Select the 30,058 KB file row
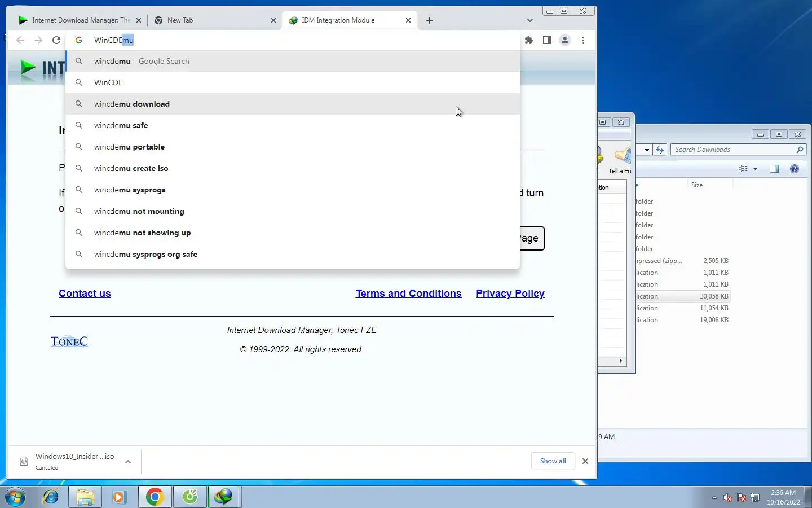 pos(683,296)
